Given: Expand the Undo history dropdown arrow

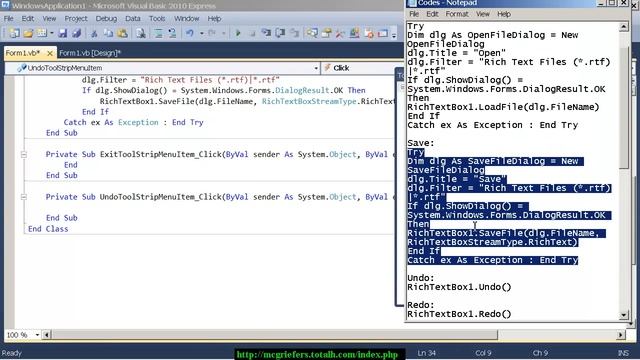Looking at the screenshot, I should click(x=201, y=33).
